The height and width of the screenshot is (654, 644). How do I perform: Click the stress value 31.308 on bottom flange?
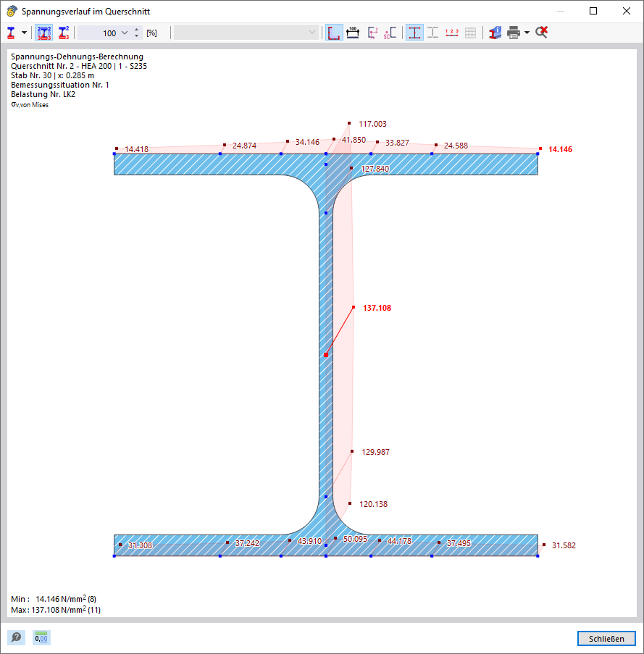(140, 545)
